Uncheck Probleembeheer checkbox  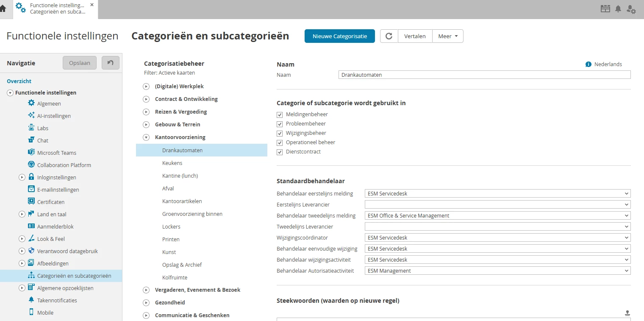(280, 124)
